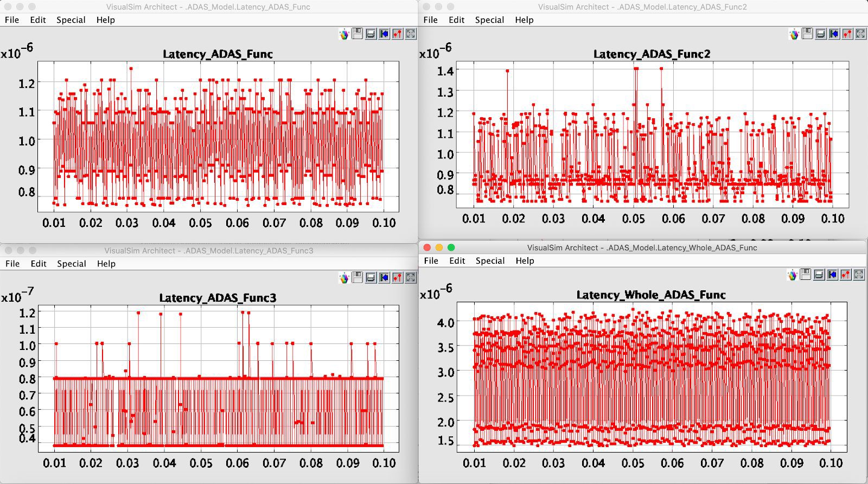Click inside the Latency_ADAS_Func2 plot area
This screenshot has height=484, width=868.
click(x=653, y=135)
